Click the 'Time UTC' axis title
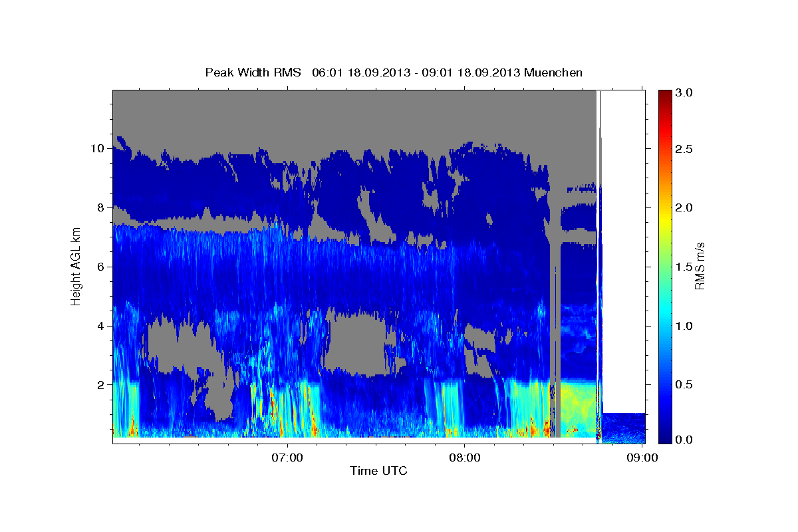 click(x=378, y=471)
